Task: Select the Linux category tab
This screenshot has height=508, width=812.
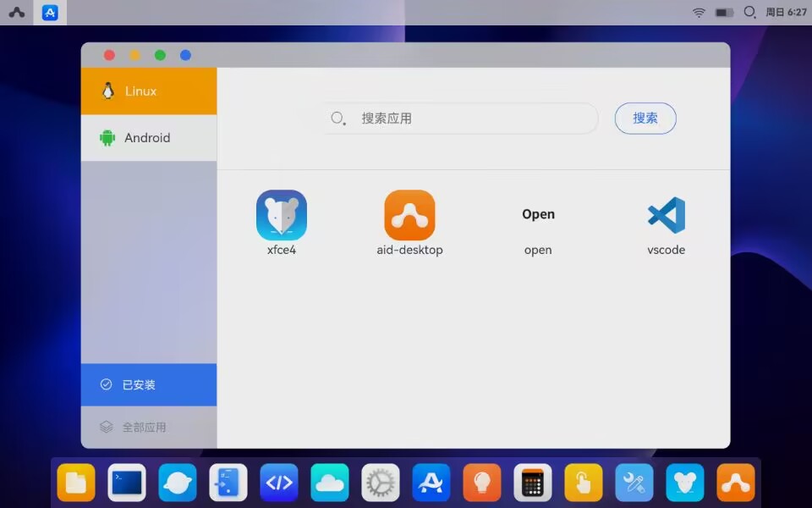Action: [149, 91]
